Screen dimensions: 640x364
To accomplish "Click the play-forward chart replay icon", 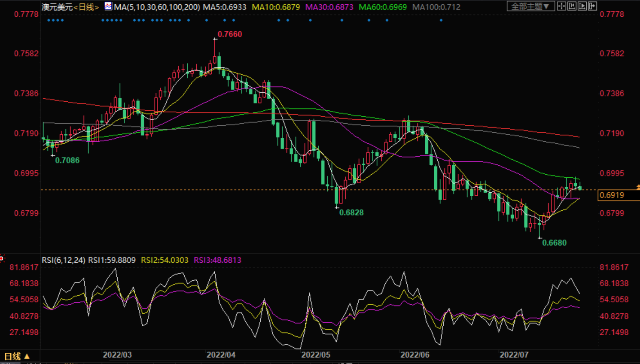I will tap(582, 6).
